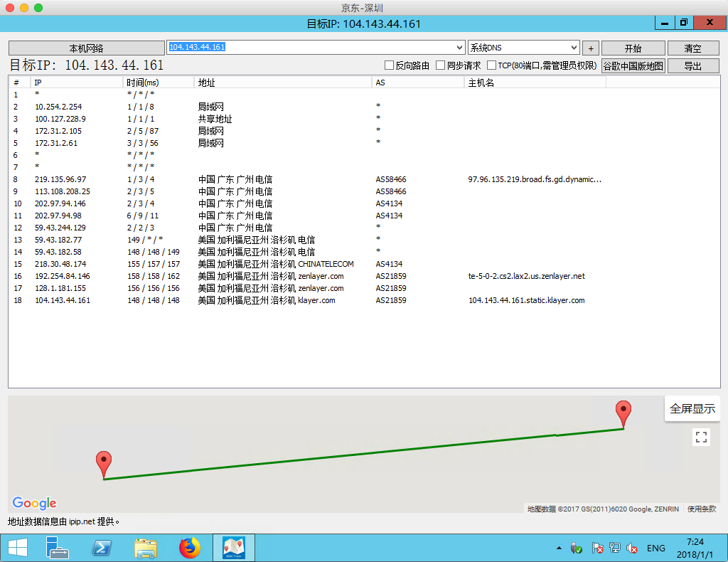Open Firefox from the taskbar
Screen dimensions: 728x562
coord(189,548)
